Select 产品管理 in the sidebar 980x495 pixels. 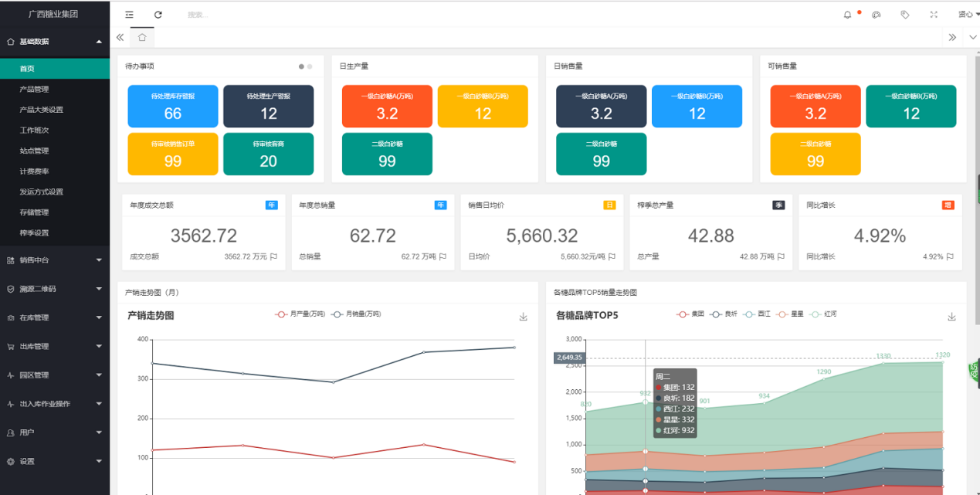pos(34,89)
